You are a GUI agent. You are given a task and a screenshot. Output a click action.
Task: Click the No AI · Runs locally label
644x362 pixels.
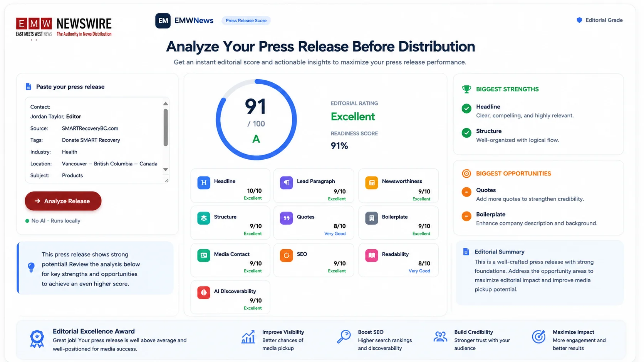tap(56, 221)
